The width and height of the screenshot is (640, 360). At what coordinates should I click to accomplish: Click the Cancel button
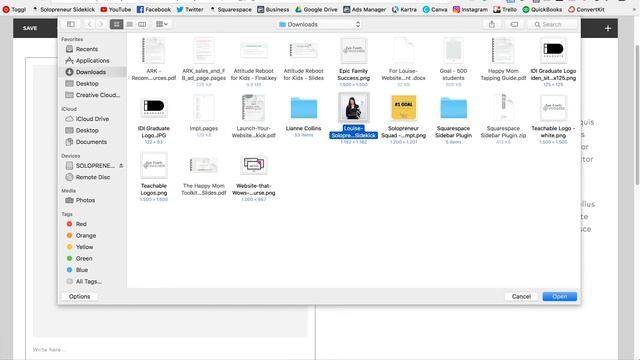tap(521, 296)
